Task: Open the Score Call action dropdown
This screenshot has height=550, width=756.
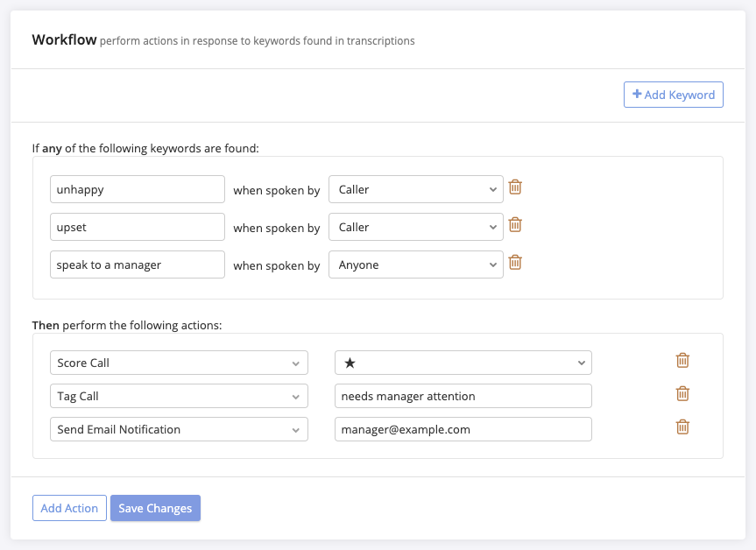Action: pyautogui.click(x=179, y=363)
